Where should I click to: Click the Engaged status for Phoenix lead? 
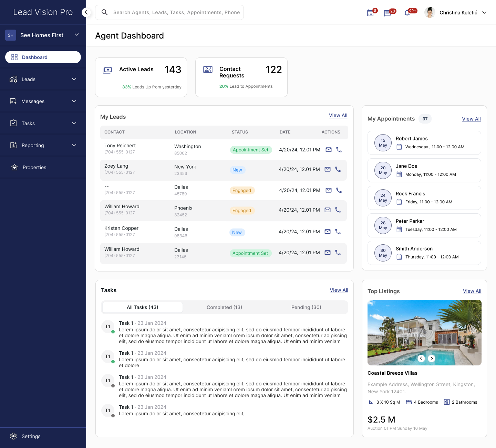[x=242, y=211]
